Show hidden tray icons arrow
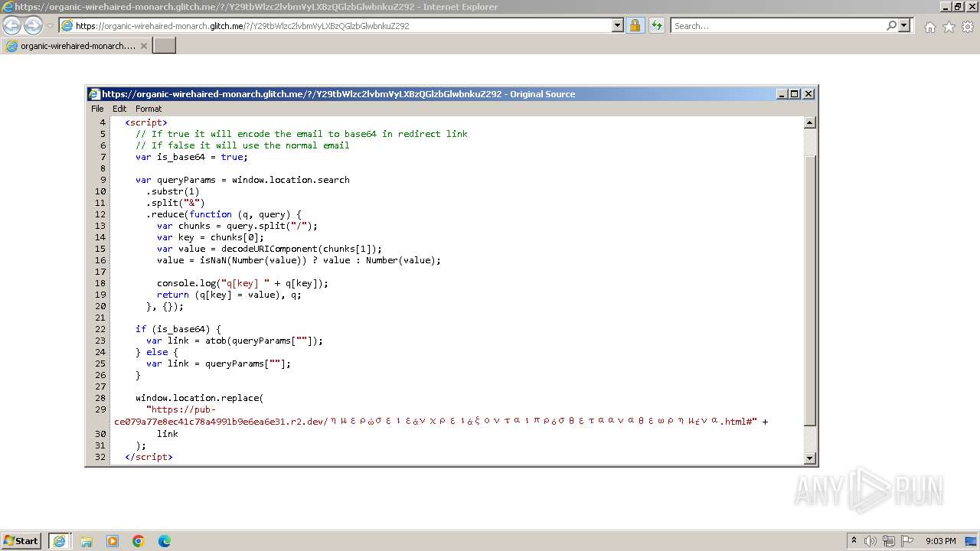 click(x=854, y=541)
